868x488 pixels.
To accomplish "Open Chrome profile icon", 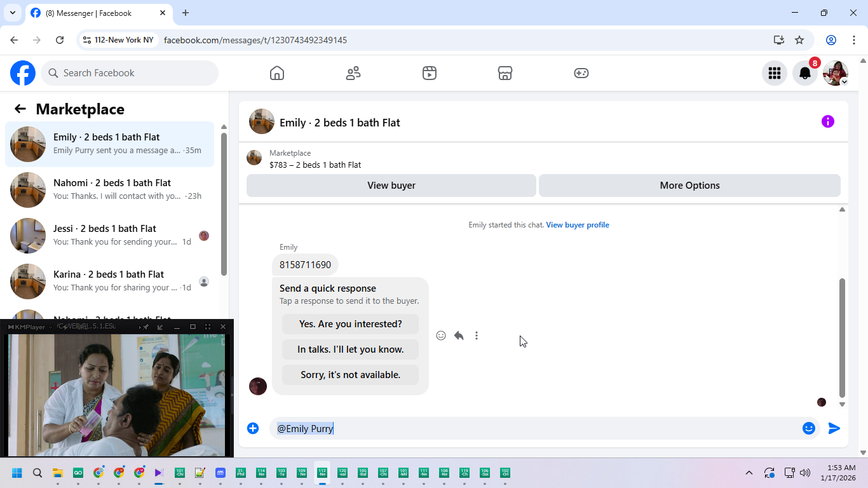I will 831,40.
